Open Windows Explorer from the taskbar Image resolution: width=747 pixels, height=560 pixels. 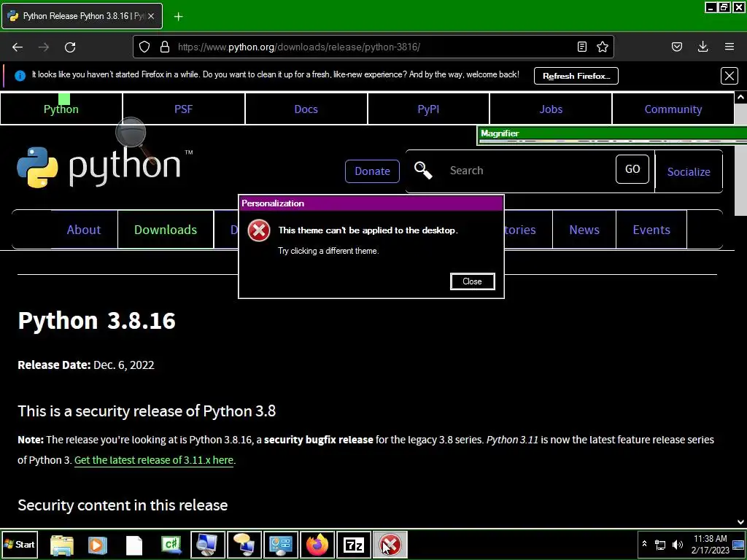[x=62, y=545]
